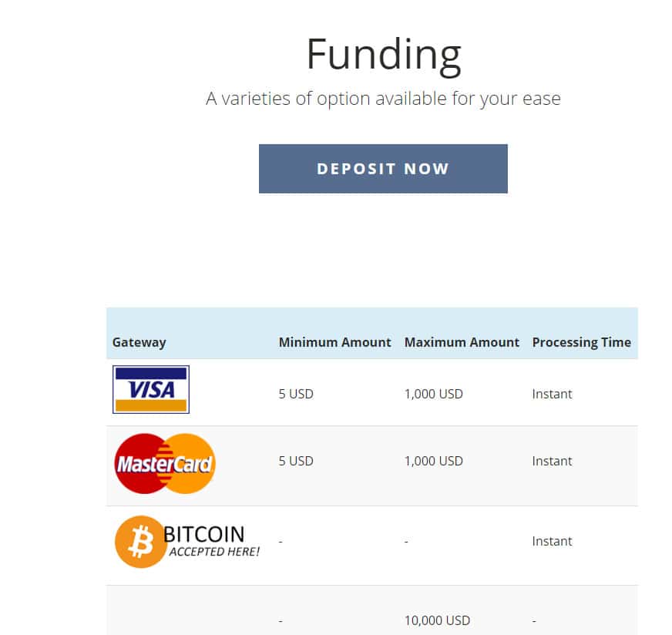Click the Funding page heading
The width and height of the screenshot is (672, 635).
(x=383, y=54)
